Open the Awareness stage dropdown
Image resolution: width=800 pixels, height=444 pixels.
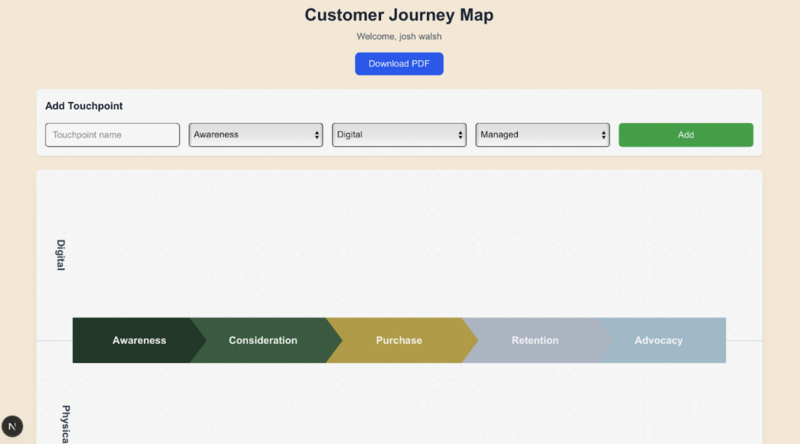coord(256,135)
